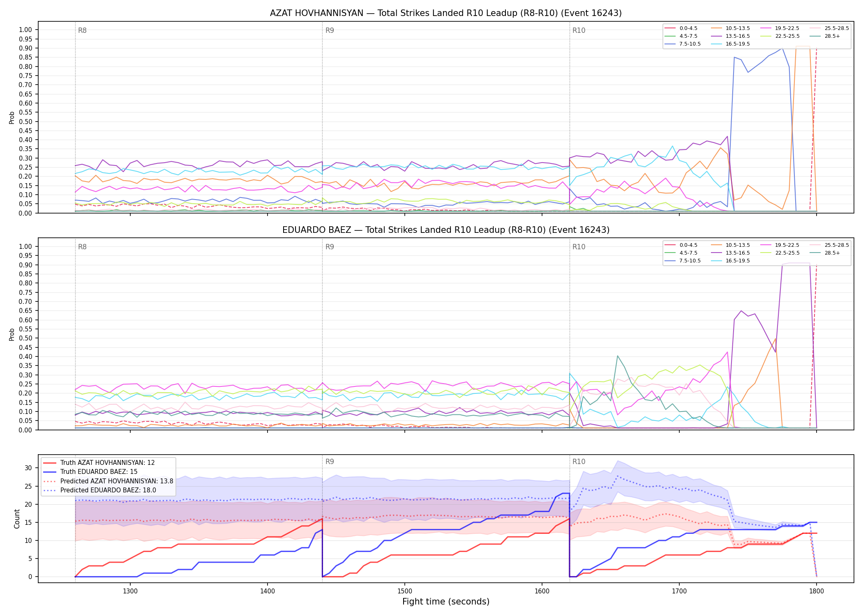Click 'Predicted AZAT HOVHANNISYAN: 13.8' legend entry
This screenshot has width=863, height=616.
coord(108,481)
